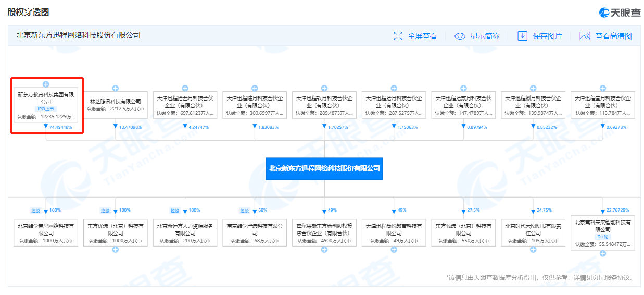Screen dimensions: 644x295
Task: Expand plus below 北京寓科未来智能科技有限公司
Action: [602, 254]
